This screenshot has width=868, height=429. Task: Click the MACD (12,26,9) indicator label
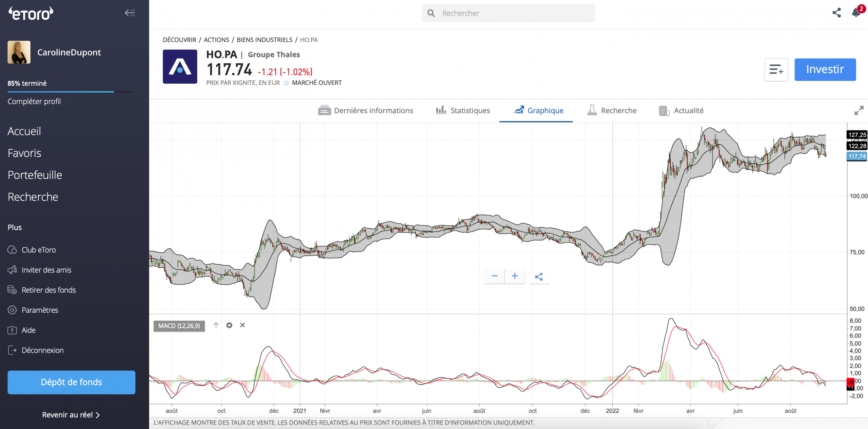(x=179, y=326)
